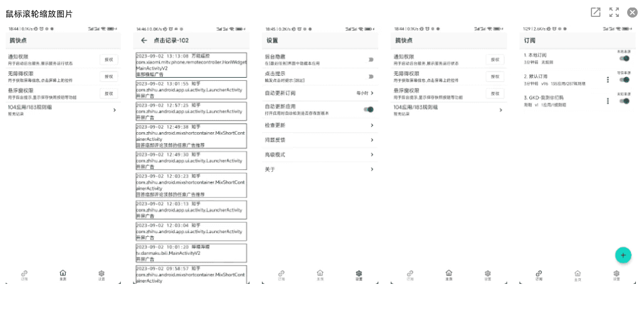The image size is (644, 312).
Task: Tap the 订阅 link icon on 设置 screen
Action: click(x=281, y=274)
